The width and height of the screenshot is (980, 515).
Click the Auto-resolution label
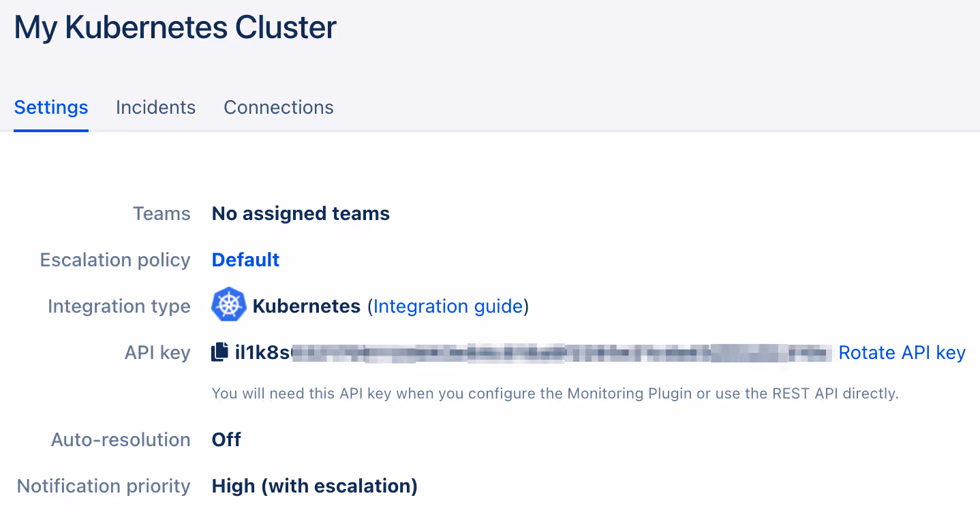(x=121, y=440)
